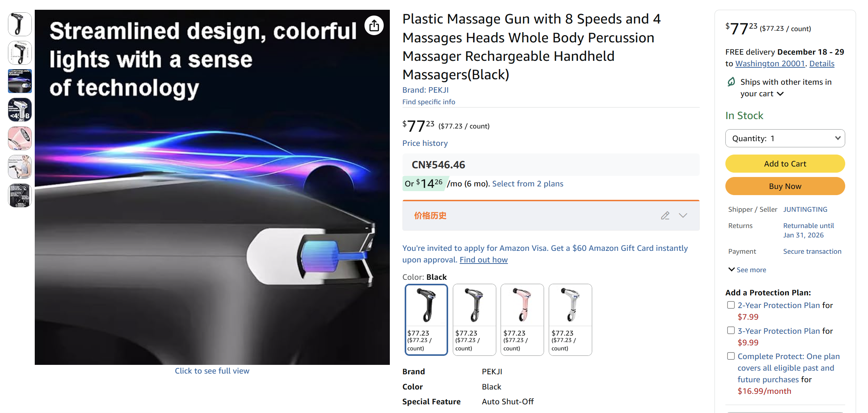Check the 3-Year Protection Plan option
The height and width of the screenshot is (413, 868).
pyautogui.click(x=731, y=330)
